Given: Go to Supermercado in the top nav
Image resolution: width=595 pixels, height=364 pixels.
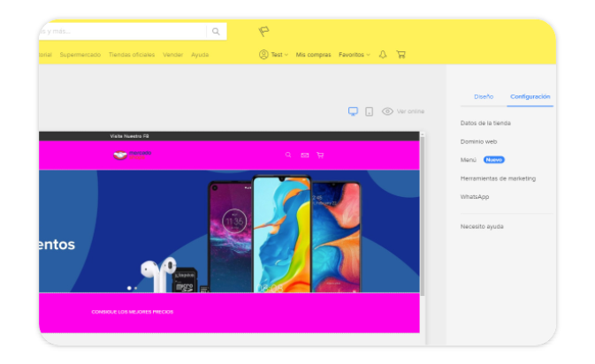Looking at the screenshot, I should tap(80, 55).
